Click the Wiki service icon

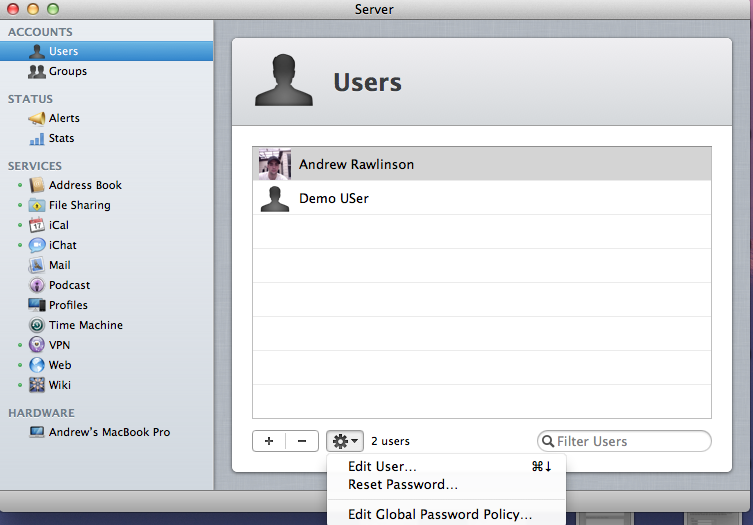pos(36,385)
